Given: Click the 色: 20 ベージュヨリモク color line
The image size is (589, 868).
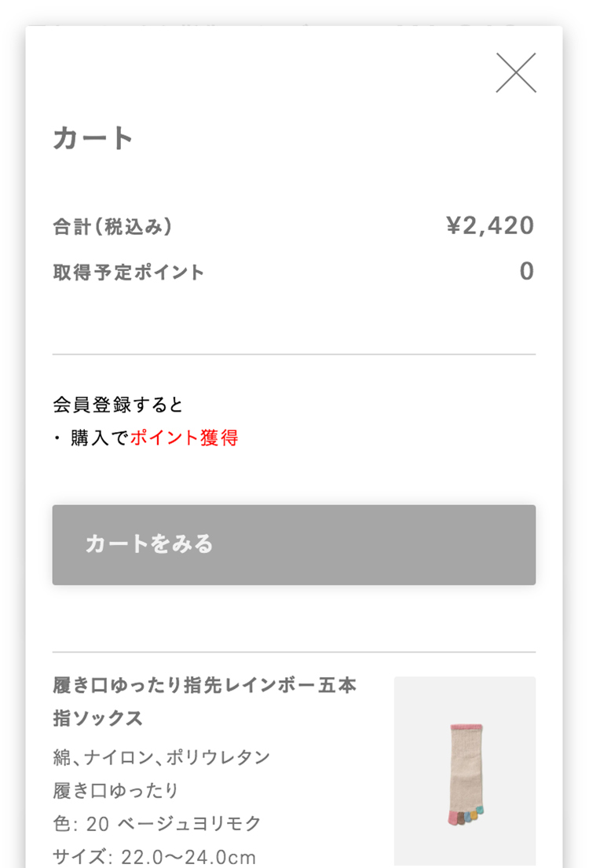Looking at the screenshot, I should (x=157, y=823).
